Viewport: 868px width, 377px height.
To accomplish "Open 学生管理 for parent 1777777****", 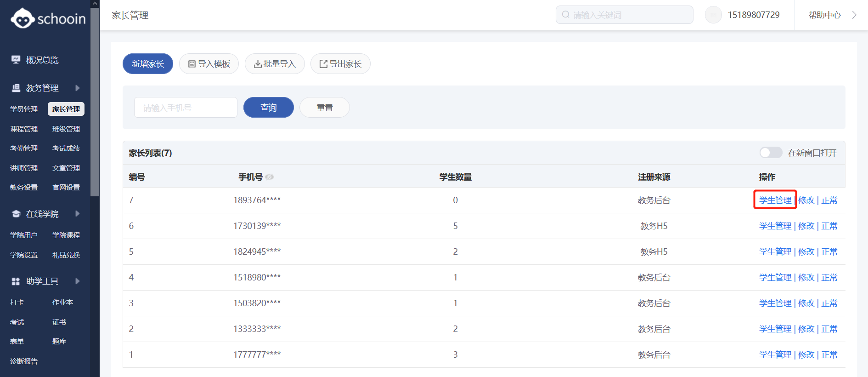I will pyautogui.click(x=775, y=354).
